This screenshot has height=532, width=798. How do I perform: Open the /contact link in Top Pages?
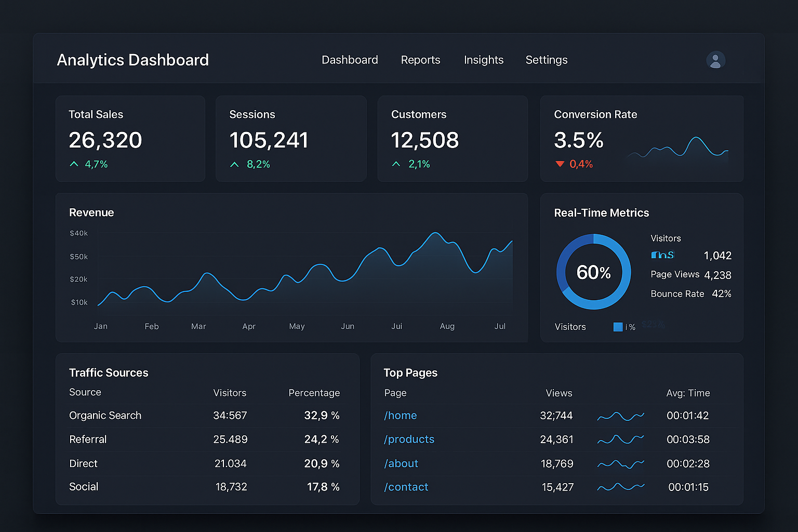(406, 487)
